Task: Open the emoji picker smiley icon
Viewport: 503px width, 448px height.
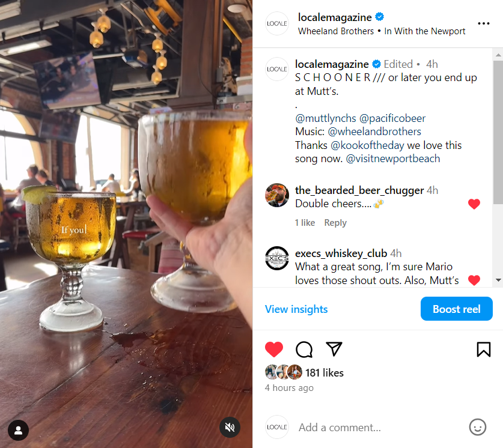Action: pyautogui.click(x=478, y=427)
